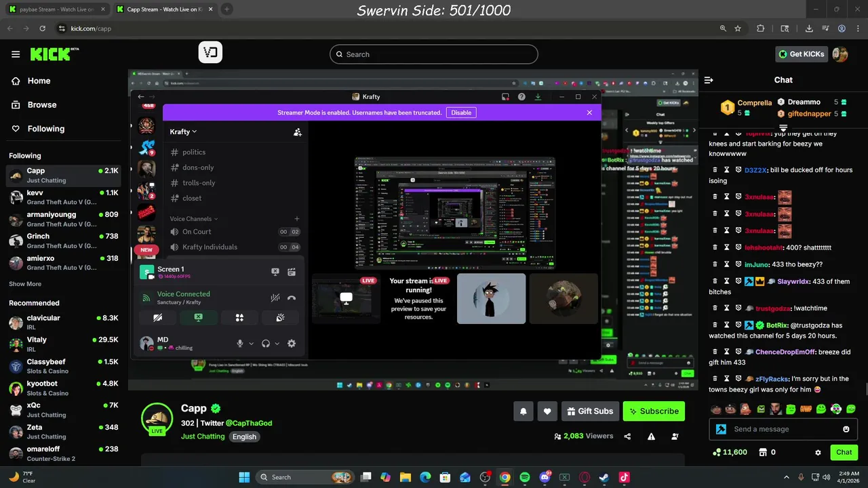
Task: Open Discord help question mark icon
Action: click(x=521, y=97)
